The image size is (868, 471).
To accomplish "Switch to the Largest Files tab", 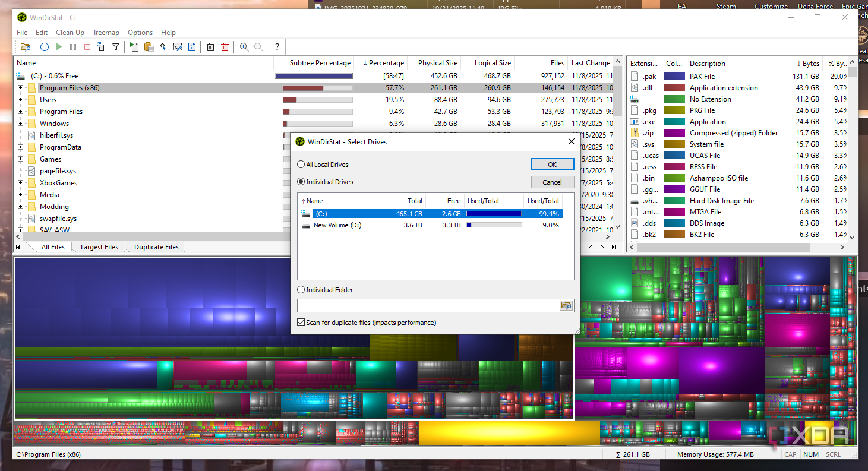I will point(99,247).
